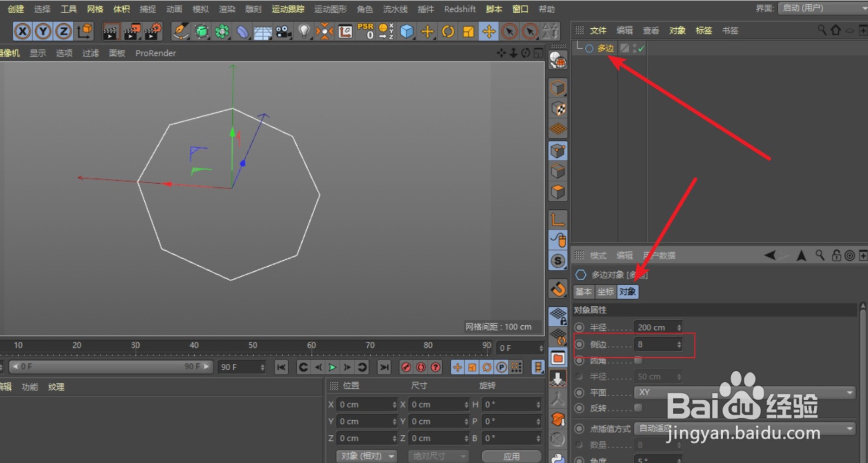Image resolution: width=868 pixels, height=463 pixels.
Task: Click the 90 F end frame stepper
Action: point(263,367)
